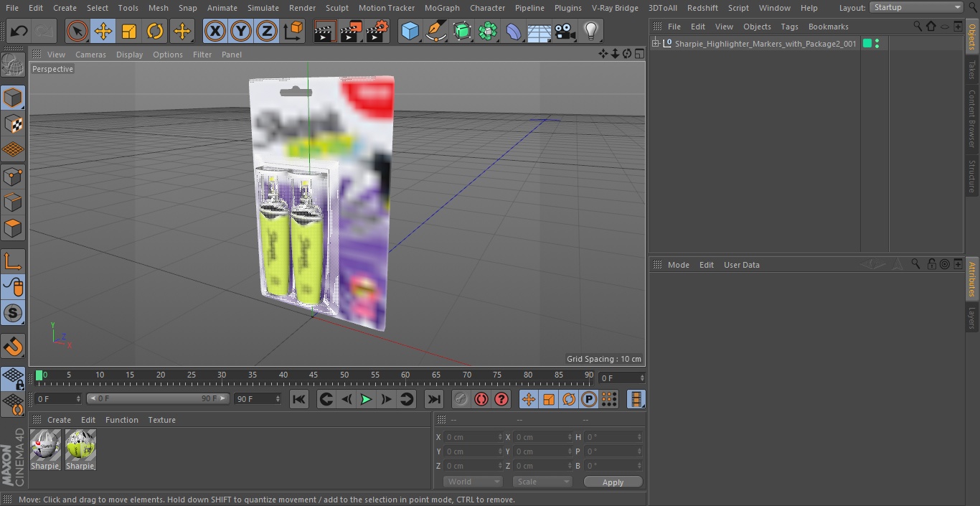Toggle visibility dots of Sharpie object
Image resolution: width=980 pixels, height=506 pixels.
pos(877,44)
